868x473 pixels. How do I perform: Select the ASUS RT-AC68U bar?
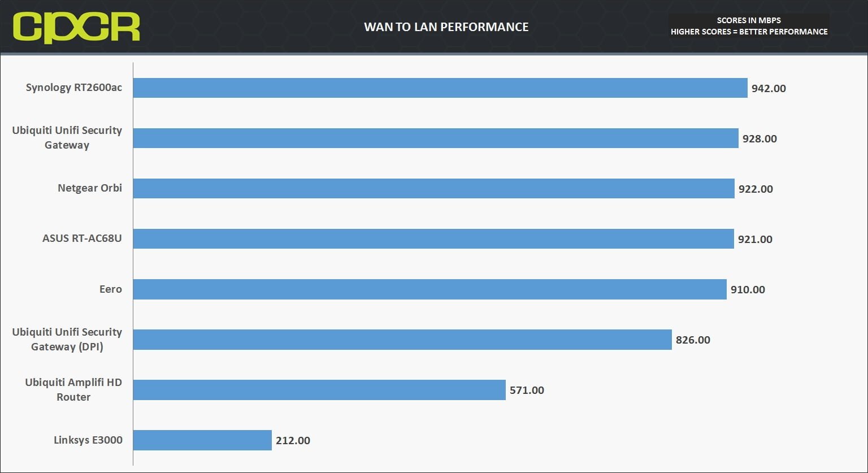pos(433,238)
